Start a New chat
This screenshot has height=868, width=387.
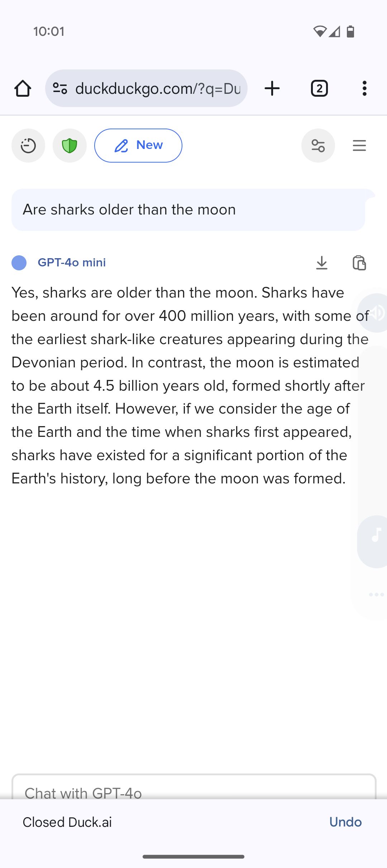[x=138, y=146]
